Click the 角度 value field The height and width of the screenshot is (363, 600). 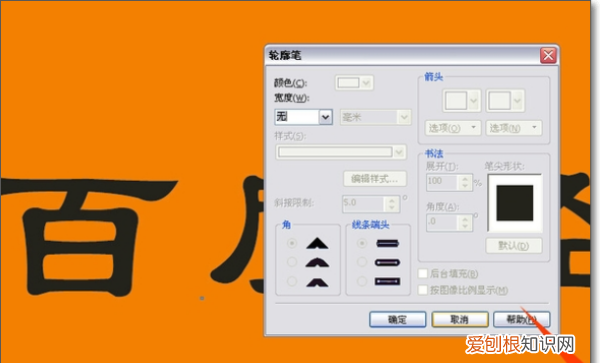click(442, 223)
